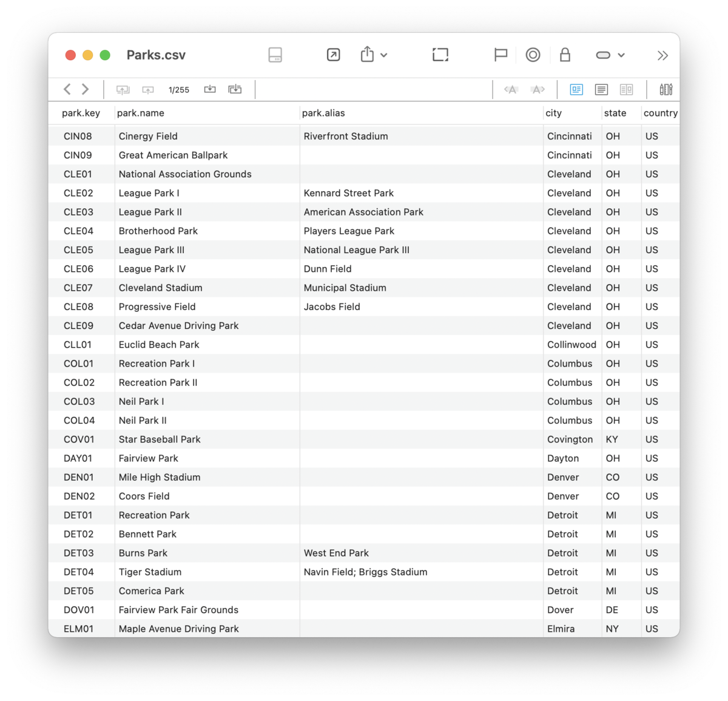Click the flag icon in the toolbar

coord(500,55)
